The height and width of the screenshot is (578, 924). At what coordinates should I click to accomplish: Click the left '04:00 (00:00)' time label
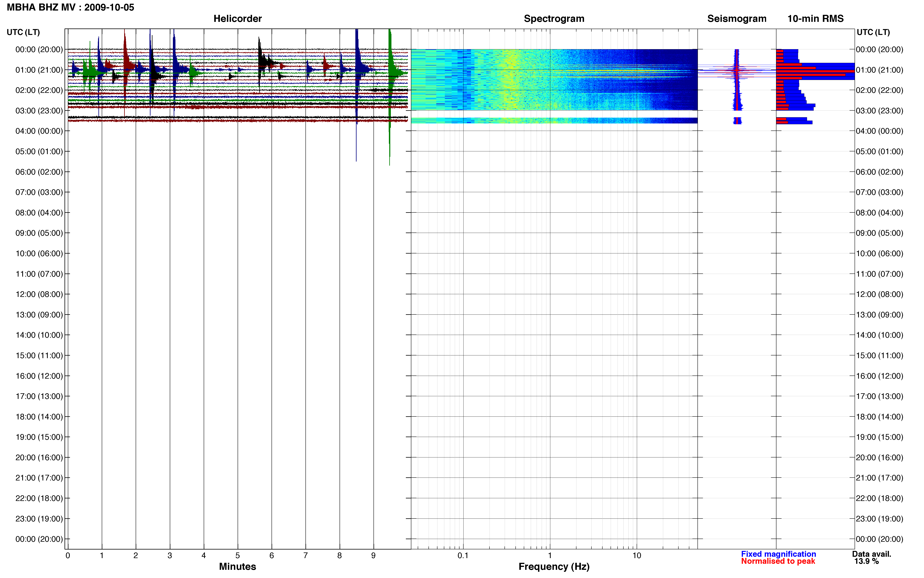point(39,131)
